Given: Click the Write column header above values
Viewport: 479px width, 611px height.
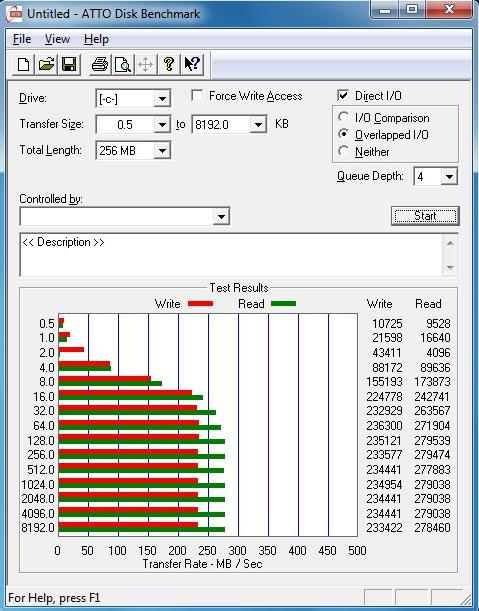Looking at the screenshot, I should (x=380, y=304).
